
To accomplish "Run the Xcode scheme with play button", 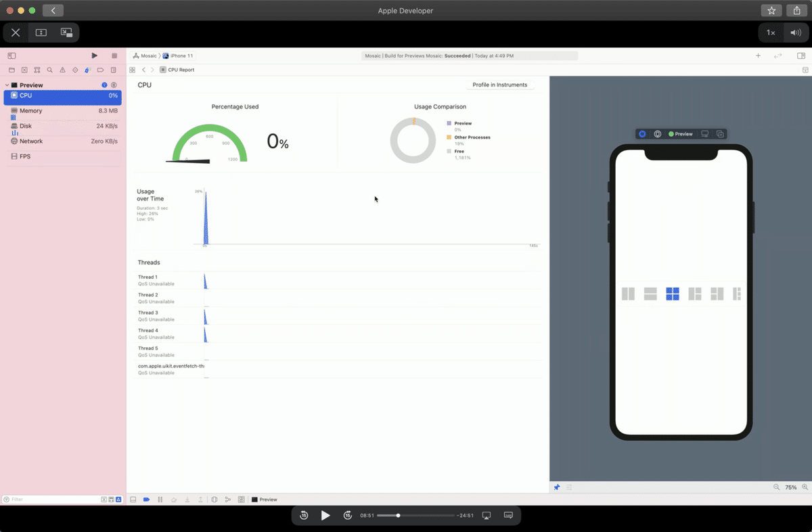I will pyautogui.click(x=94, y=56).
